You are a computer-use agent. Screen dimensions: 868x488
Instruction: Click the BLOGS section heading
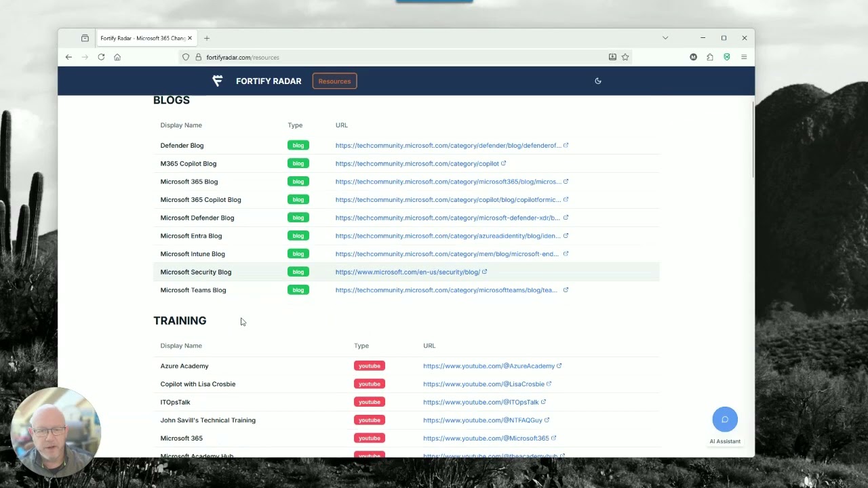click(x=172, y=100)
